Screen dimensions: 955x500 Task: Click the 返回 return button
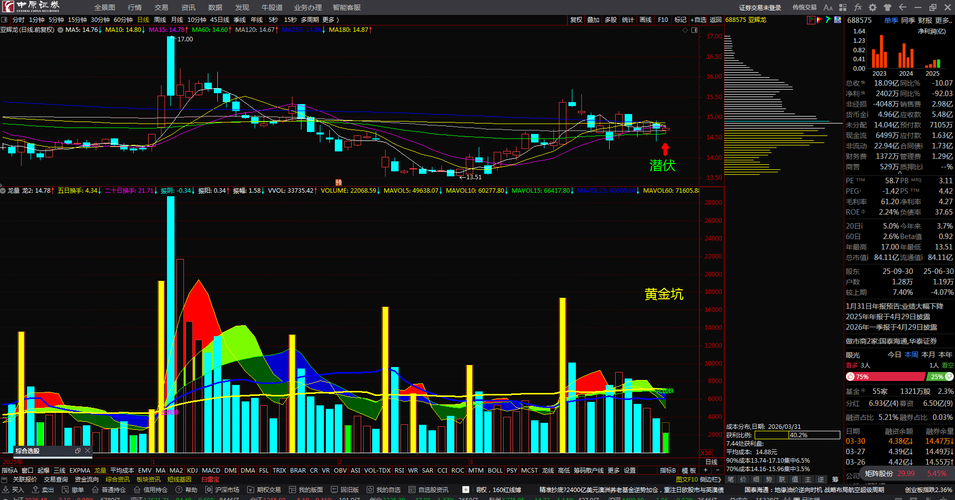(x=716, y=20)
